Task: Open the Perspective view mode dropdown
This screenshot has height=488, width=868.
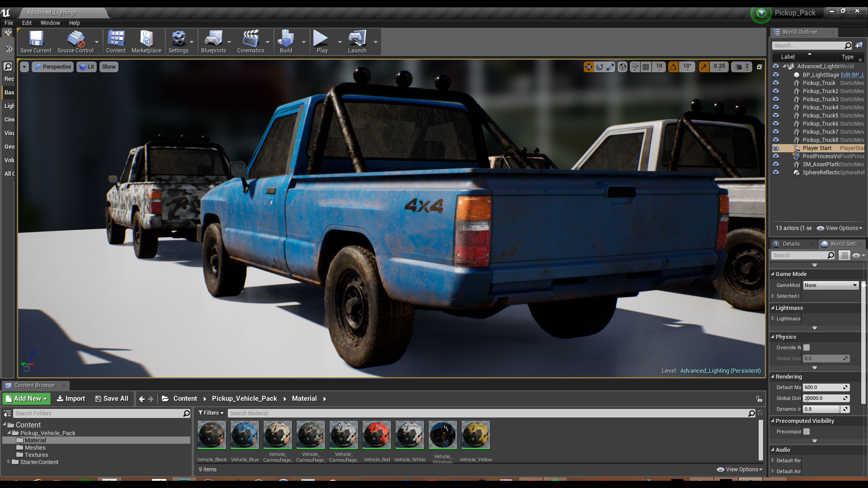Action: 52,67
